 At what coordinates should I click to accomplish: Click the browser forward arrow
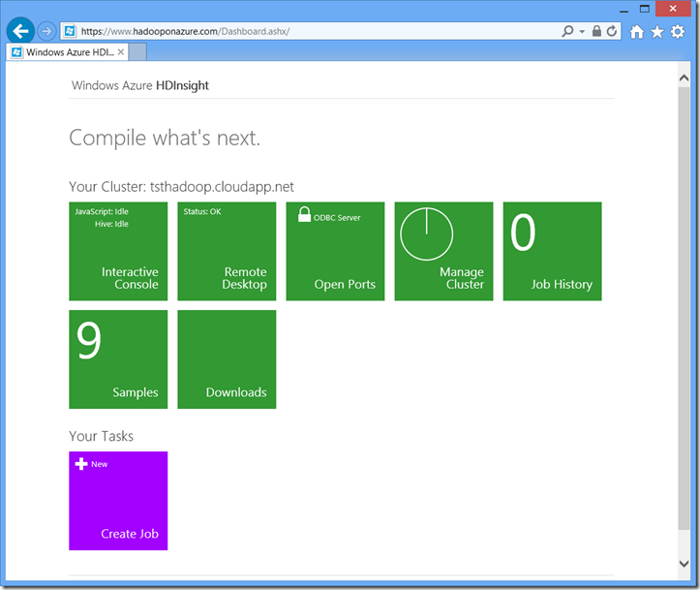46,31
